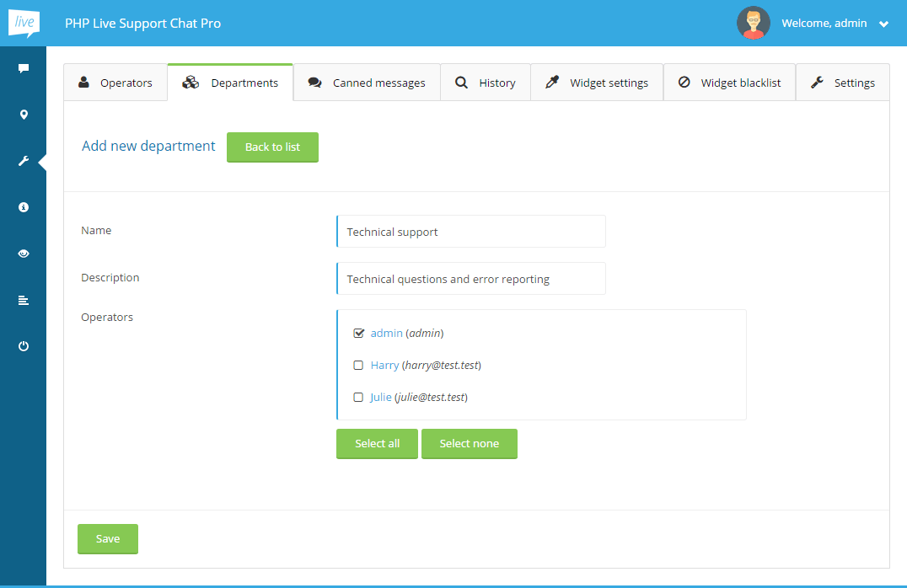This screenshot has width=907, height=588.
Task: Check the Harry operator checkbox
Action: pyautogui.click(x=358, y=366)
